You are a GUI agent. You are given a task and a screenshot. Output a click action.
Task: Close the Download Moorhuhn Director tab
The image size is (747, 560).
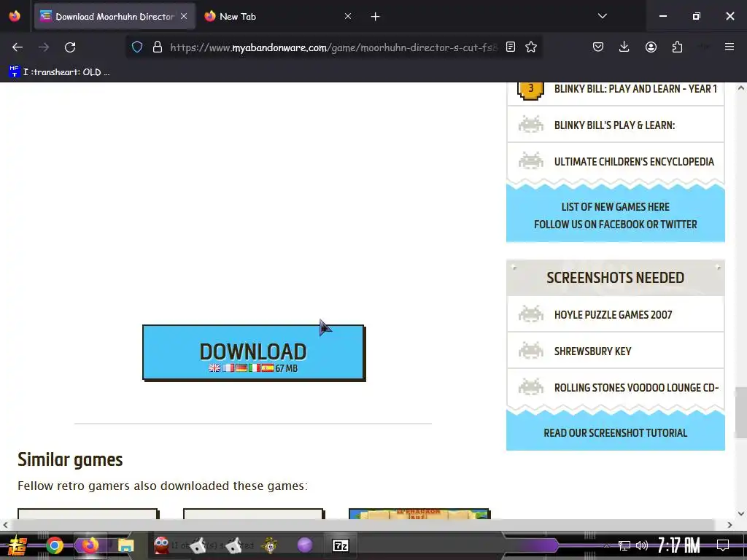184,16
